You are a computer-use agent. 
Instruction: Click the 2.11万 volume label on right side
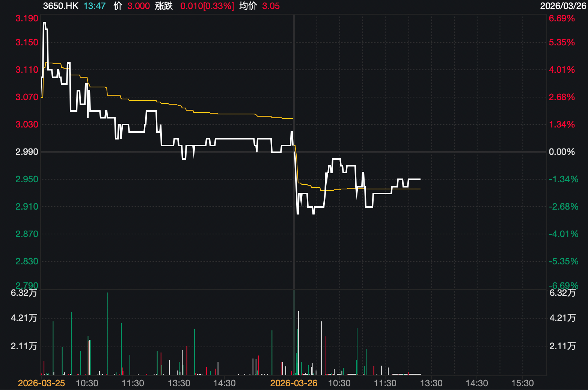tap(562, 346)
